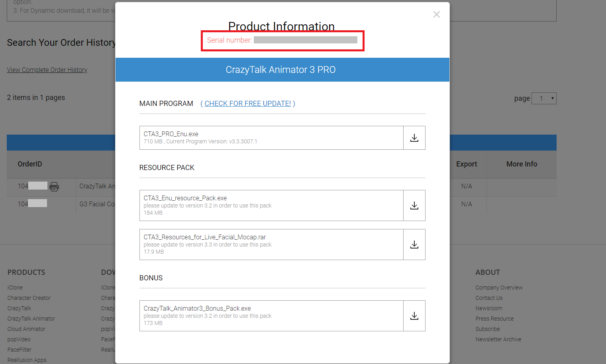The width and height of the screenshot is (606, 364).
Task: Print the first order with printer icon
Action: tap(54, 186)
